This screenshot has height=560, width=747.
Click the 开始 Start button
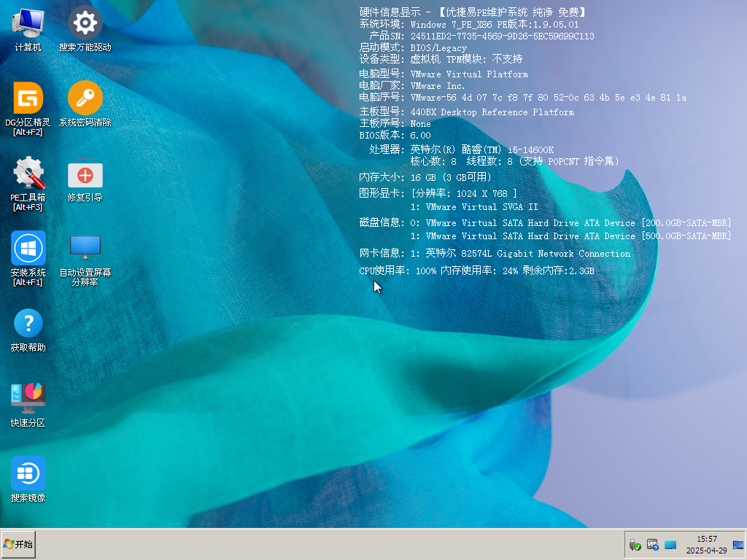point(18,544)
